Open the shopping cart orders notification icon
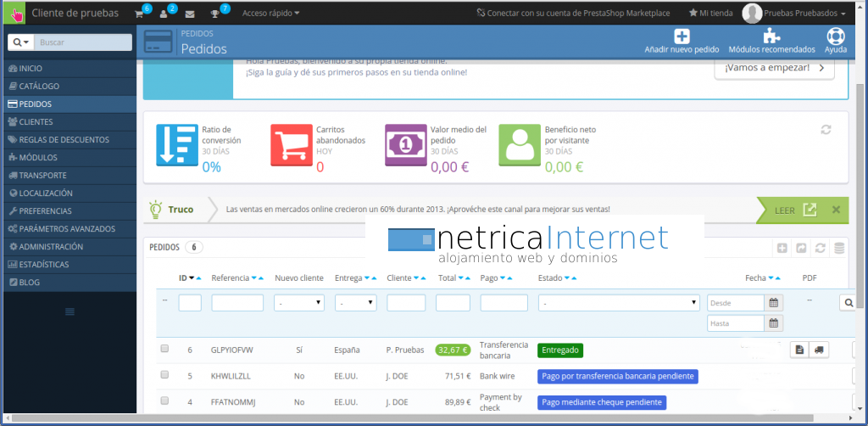Viewport: 868px width, 426px height. point(139,14)
